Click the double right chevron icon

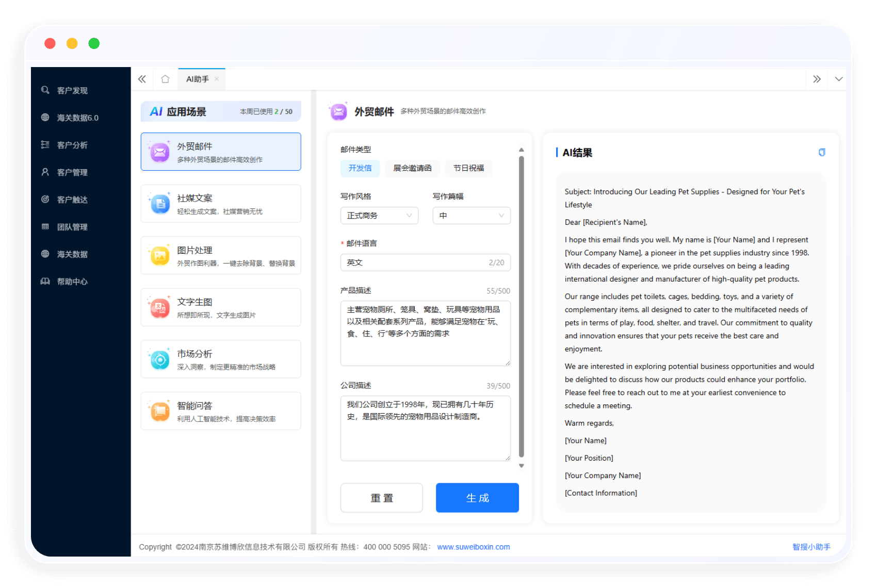(817, 79)
